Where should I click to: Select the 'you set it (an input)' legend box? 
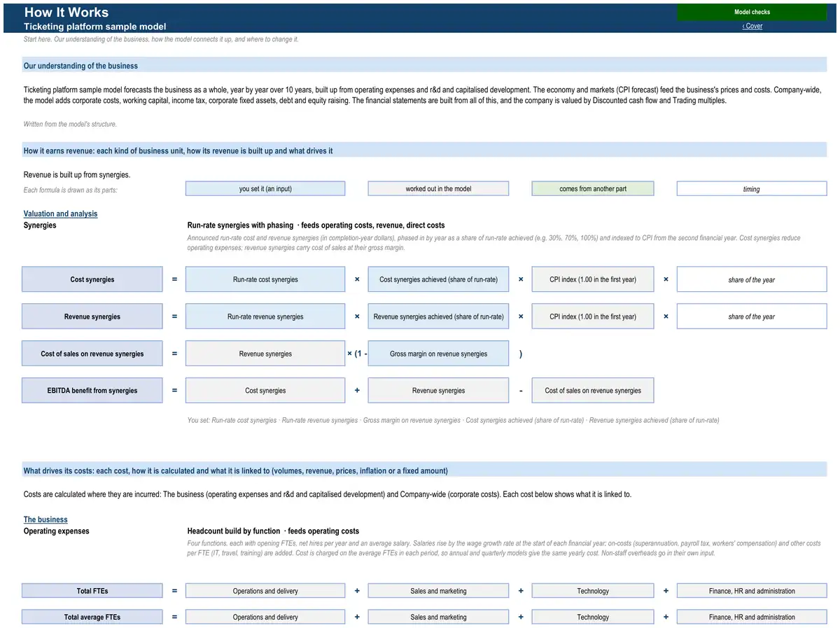pos(265,189)
